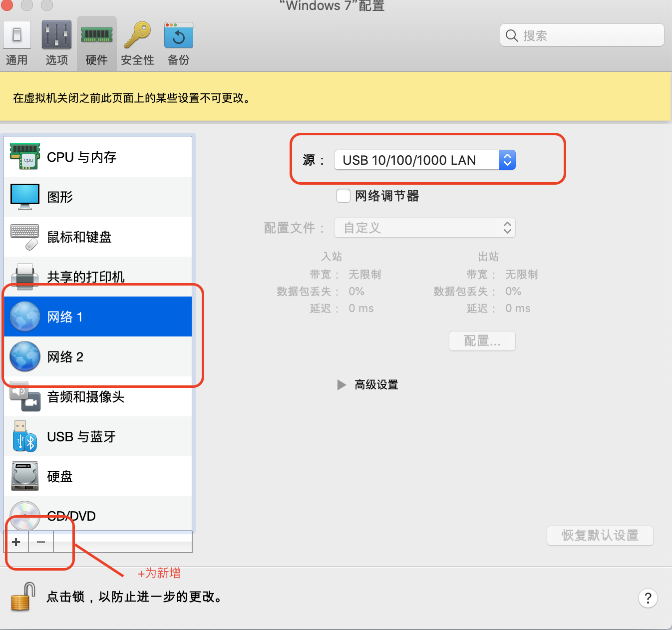
Task: Select 图形 monitor item
Action: pos(98,197)
